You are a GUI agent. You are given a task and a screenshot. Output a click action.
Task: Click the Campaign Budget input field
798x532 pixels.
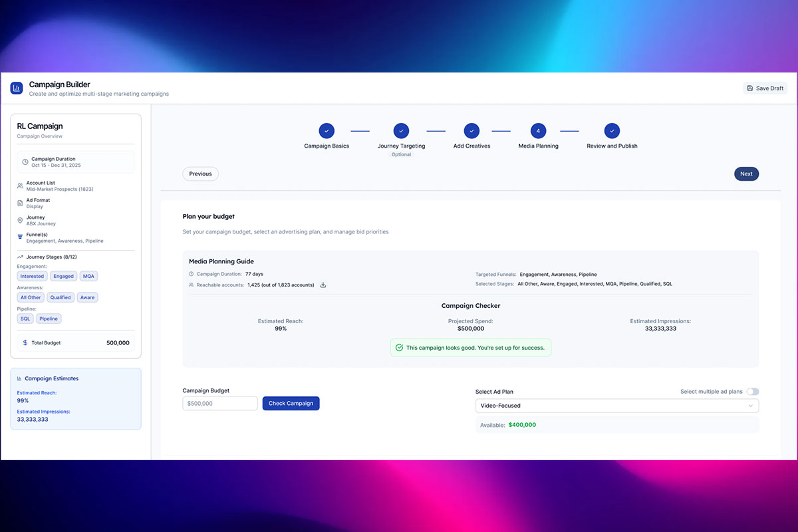[220, 404]
